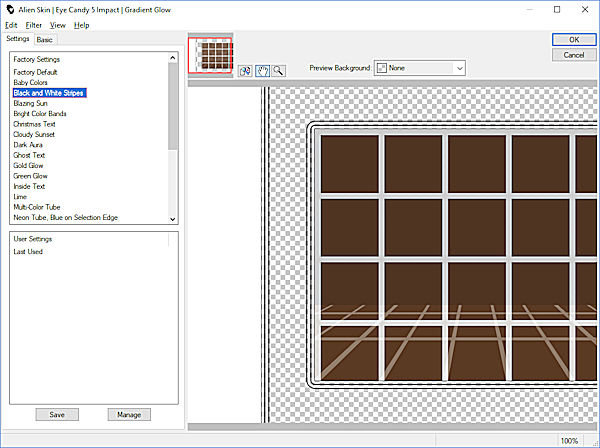Select the hand pan tool

coord(262,71)
